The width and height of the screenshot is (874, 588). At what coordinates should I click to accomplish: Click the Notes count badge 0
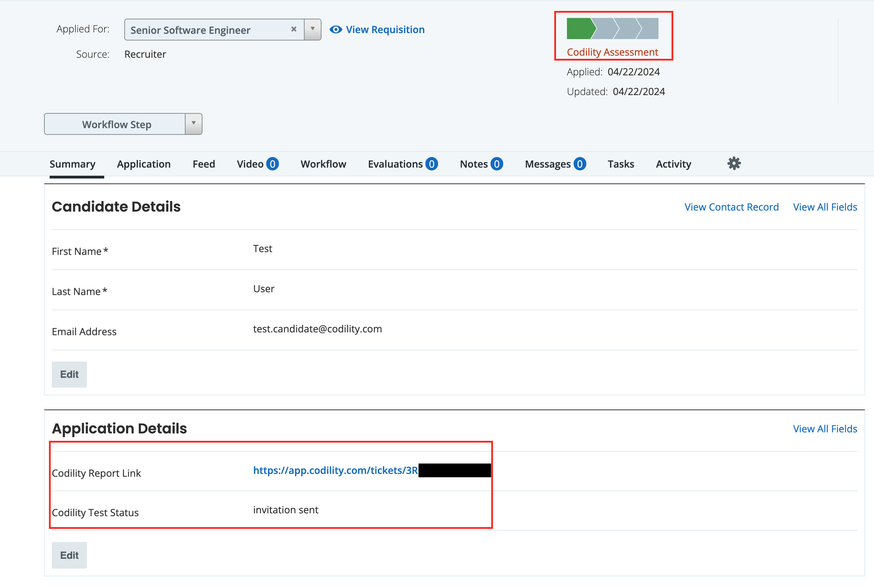(497, 164)
